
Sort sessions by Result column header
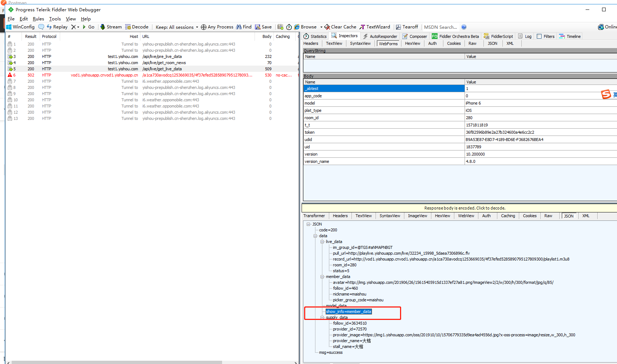[x=31, y=36]
